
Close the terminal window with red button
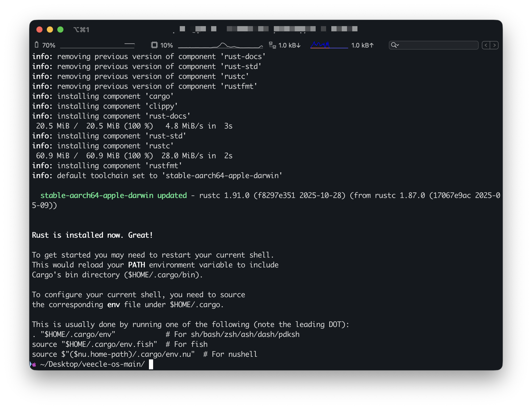pos(39,30)
